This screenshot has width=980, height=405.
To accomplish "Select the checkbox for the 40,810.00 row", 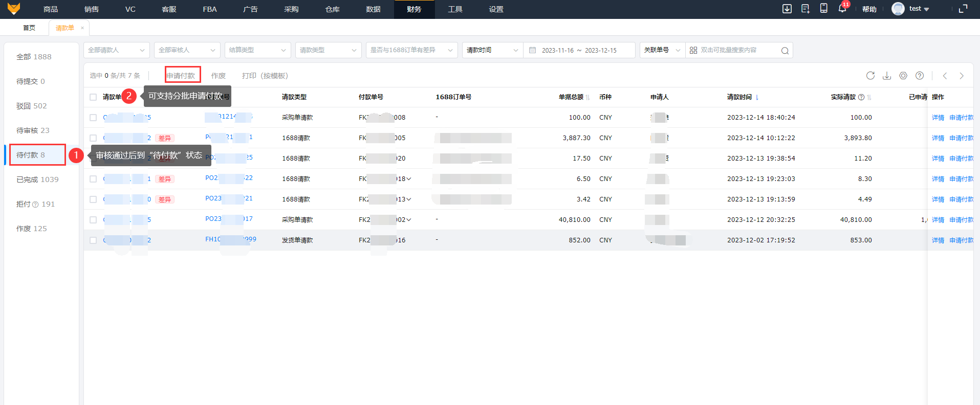I will point(93,220).
